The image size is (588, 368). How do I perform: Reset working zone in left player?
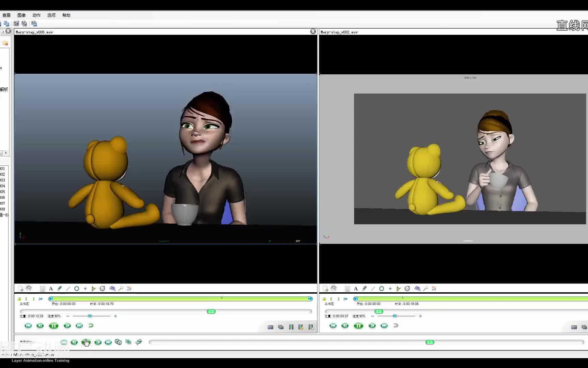[x=41, y=299]
